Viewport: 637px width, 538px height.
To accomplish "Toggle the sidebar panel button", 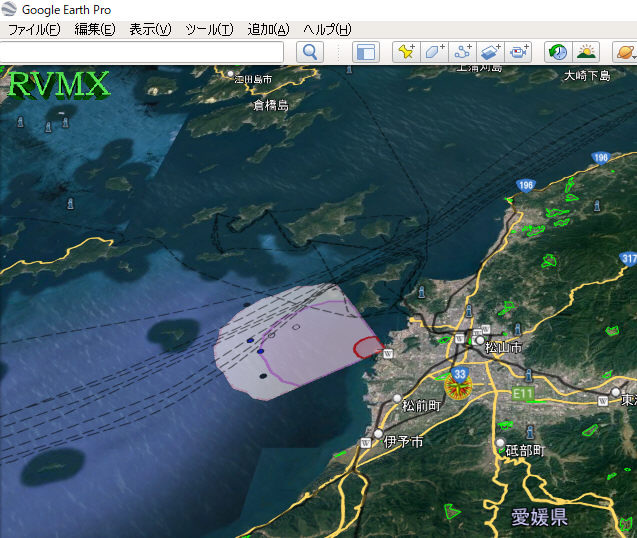I will point(365,52).
